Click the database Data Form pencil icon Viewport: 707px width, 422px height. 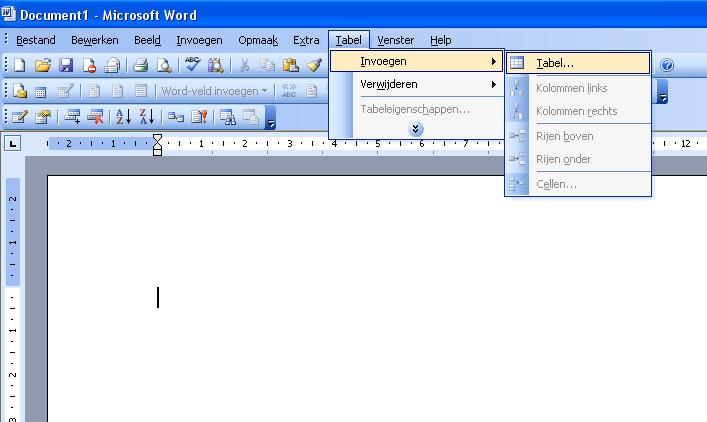click(19, 117)
